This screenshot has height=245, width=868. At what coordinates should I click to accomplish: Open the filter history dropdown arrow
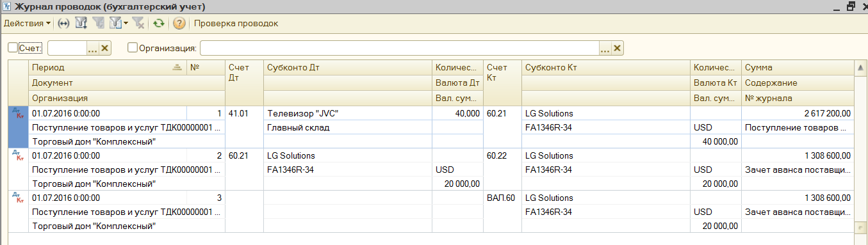[x=126, y=24]
